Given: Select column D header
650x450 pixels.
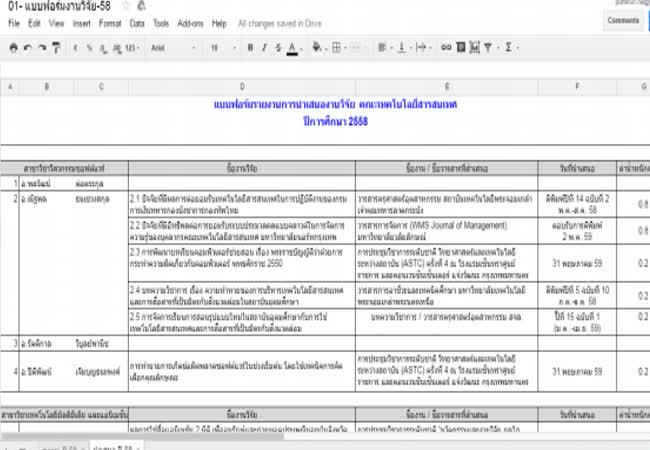Looking at the screenshot, I should click(242, 87).
